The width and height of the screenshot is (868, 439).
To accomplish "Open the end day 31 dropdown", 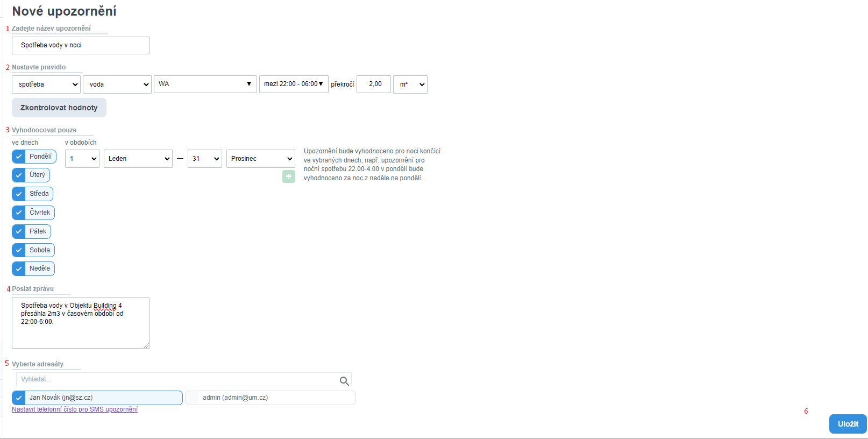I will click(x=205, y=159).
